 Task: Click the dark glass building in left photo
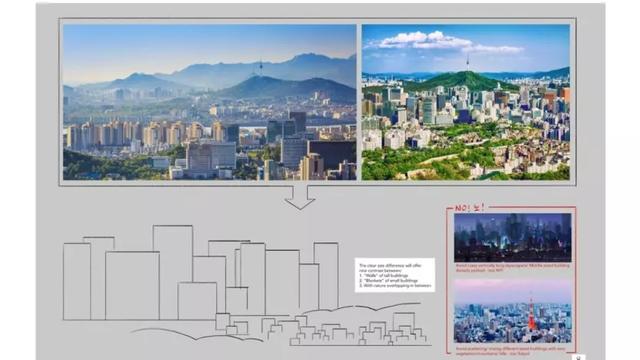[x=331, y=153]
